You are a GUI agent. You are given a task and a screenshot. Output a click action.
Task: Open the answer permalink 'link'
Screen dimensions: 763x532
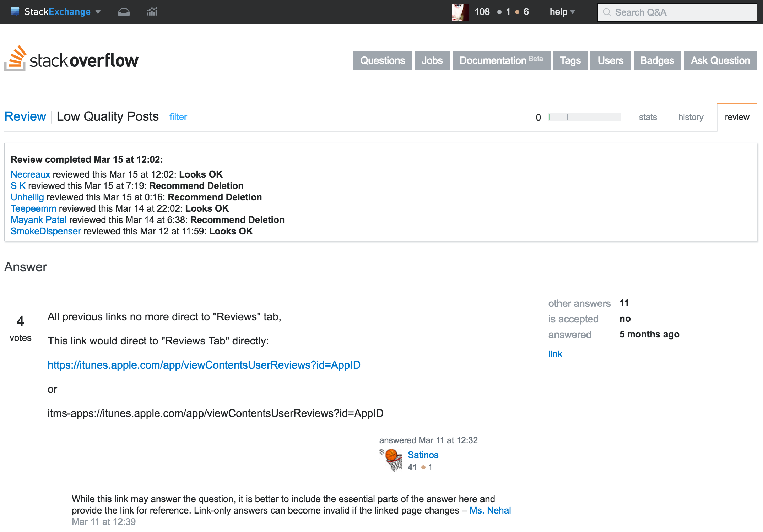point(555,354)
